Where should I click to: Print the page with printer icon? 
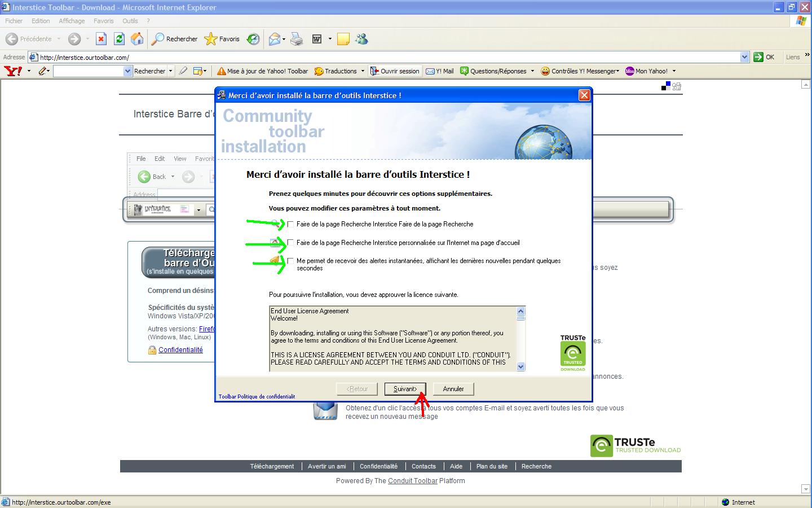297,39
